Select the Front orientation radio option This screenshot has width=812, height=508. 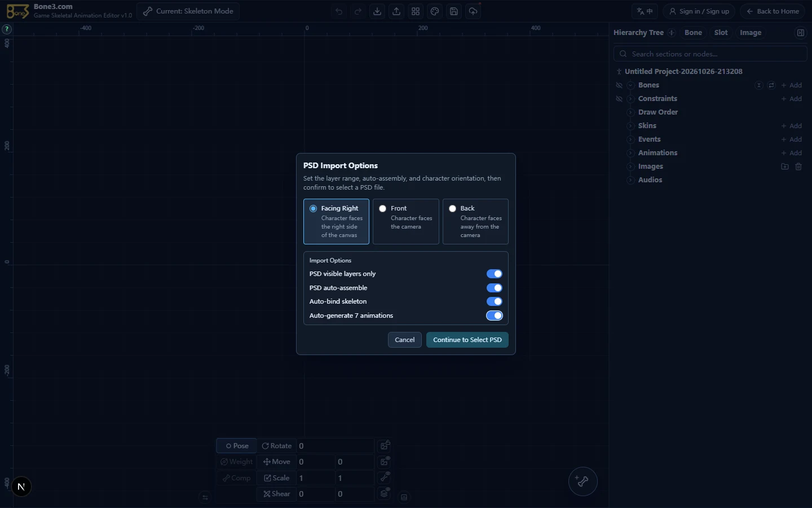click(406, 221)
